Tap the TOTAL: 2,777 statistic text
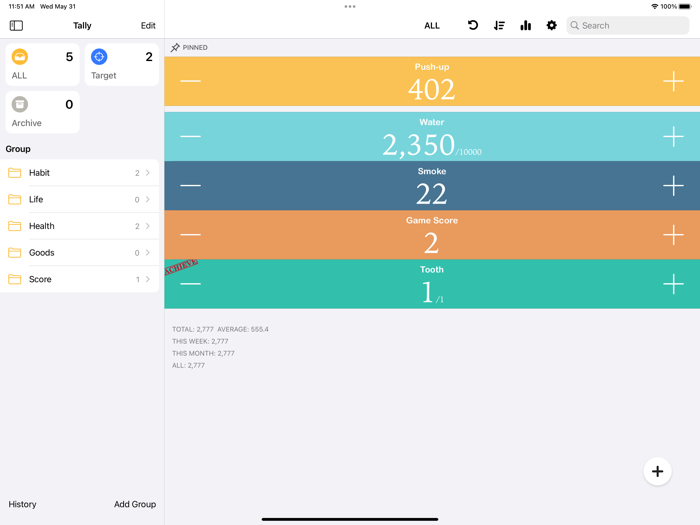This screenshot has width=700, height=525. click(x=193, y=329)
